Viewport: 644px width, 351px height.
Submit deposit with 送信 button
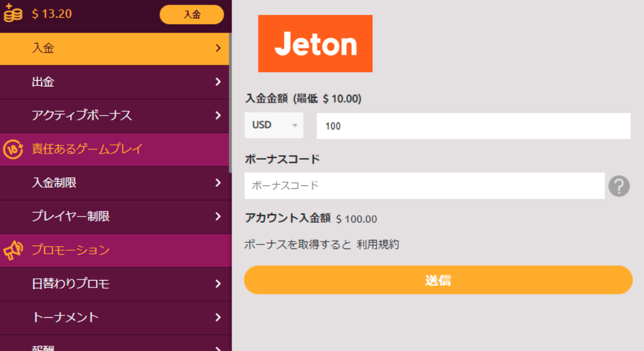tap(438, 280)
